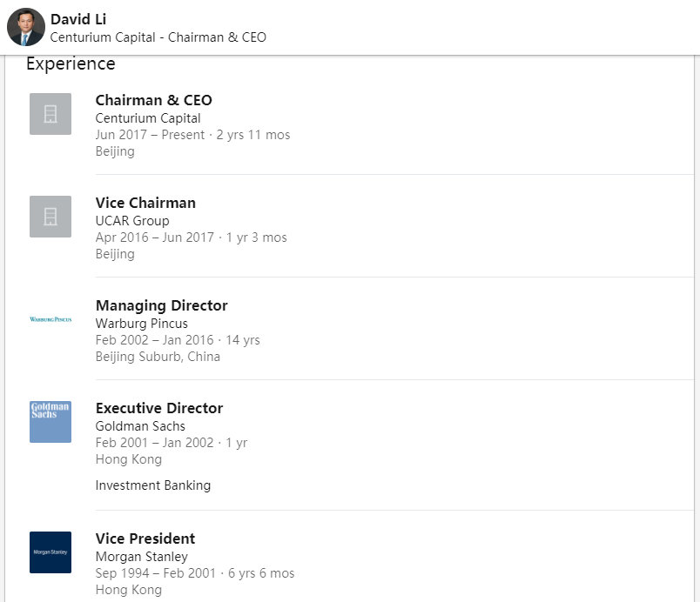Click the Centurium Capital company name in experience
The width and height of the screenshot is (700, 602).
click(148, 118)
